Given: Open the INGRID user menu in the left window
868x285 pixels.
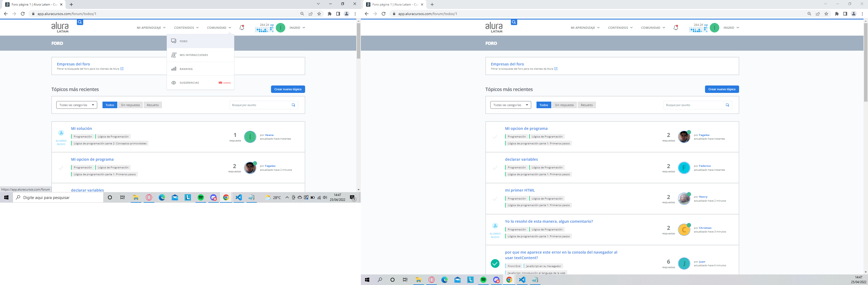Looking at the screenshot, I should (297, 28).
